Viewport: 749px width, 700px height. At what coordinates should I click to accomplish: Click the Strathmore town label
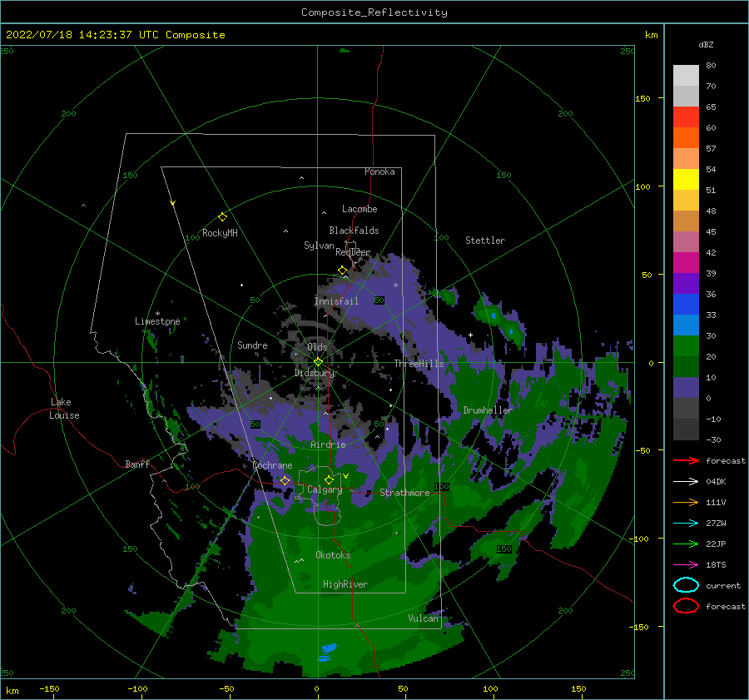click(x=405, y=493)
